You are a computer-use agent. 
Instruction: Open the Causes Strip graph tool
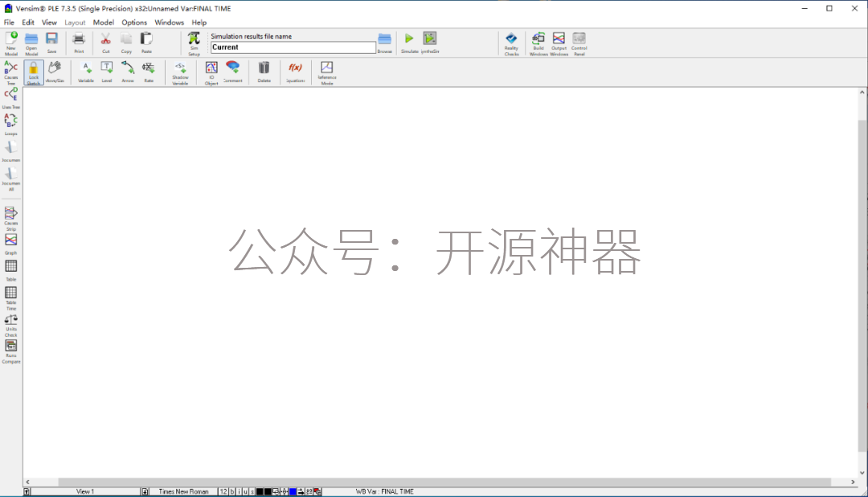[11, 218]
